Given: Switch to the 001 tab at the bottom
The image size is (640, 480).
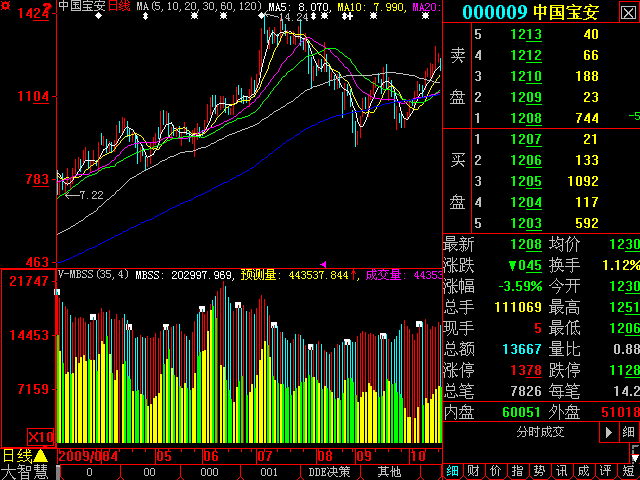Looking at the screenshot, I should 269,472.
